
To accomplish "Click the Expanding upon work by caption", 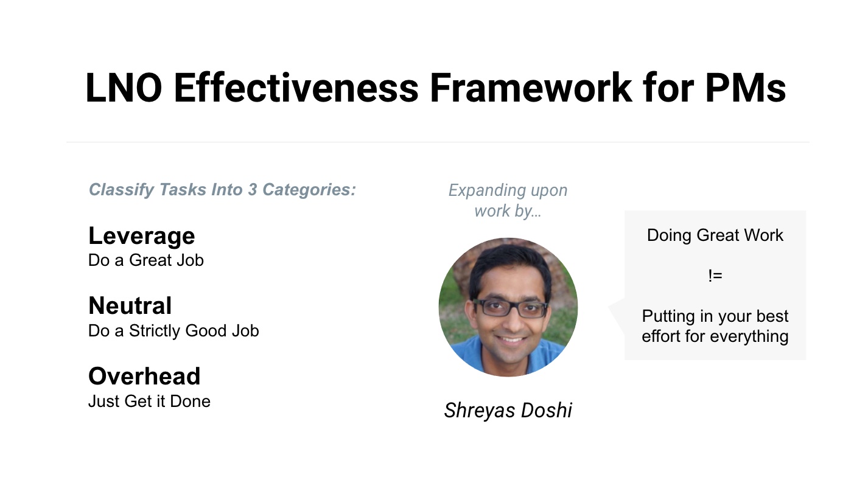I will tap(508, 200).
